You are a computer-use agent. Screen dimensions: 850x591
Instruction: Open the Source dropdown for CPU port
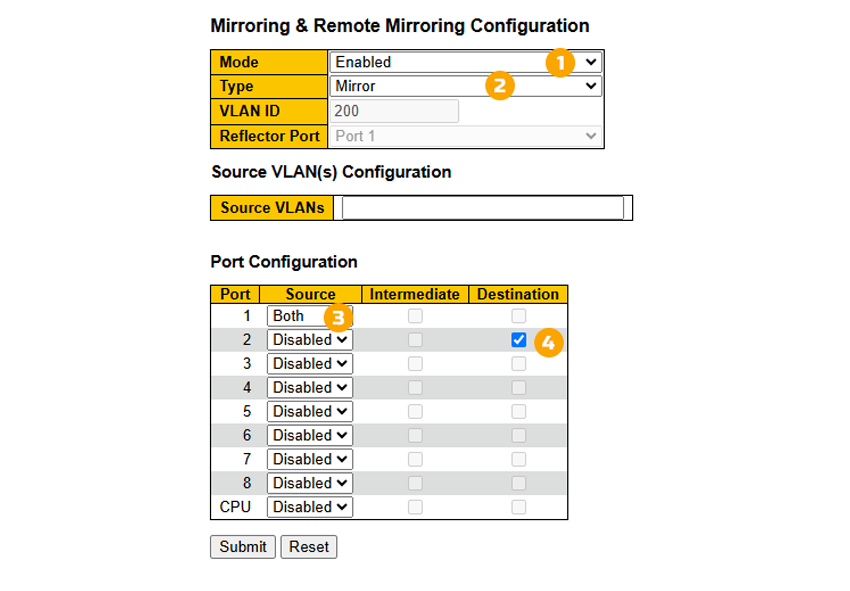point(310,507)
